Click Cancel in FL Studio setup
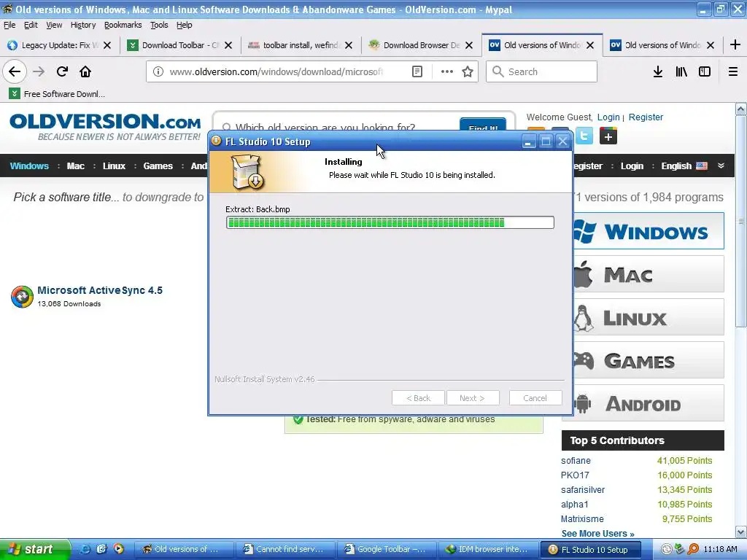Viewport: 747px width, 560px height. pyautogui.click(x=535, y=398)
